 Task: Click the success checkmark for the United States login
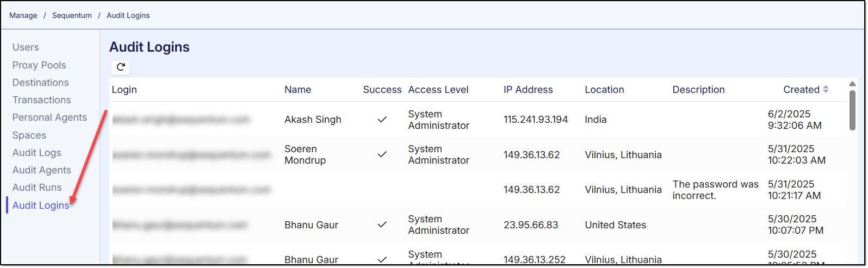(382, 225)
